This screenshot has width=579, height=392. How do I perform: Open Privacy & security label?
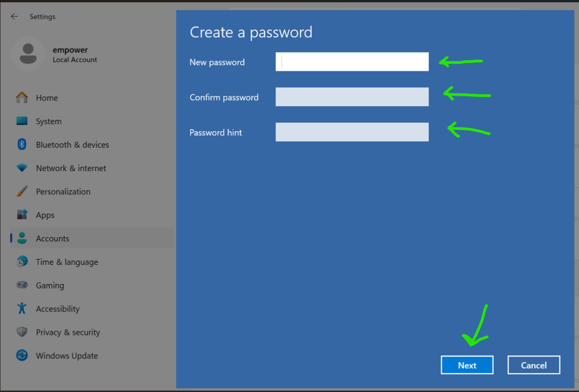[x=68, y=332]
